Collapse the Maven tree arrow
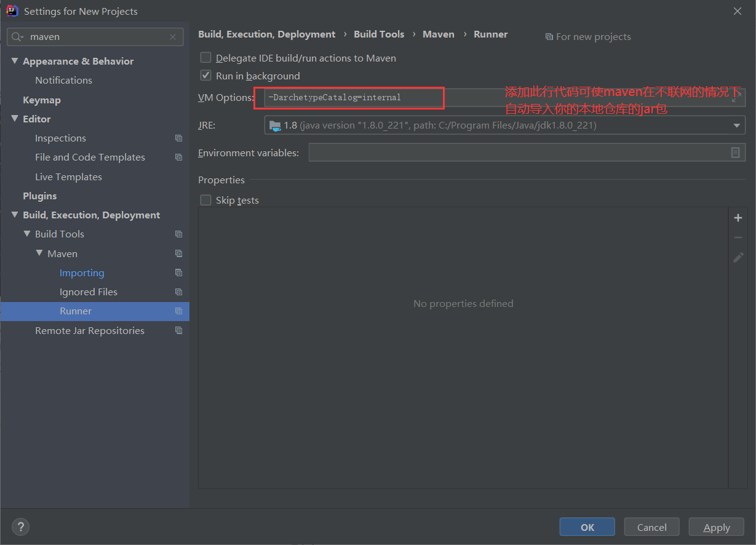Viewport: 756px width, 545px height. pos(39,253)
